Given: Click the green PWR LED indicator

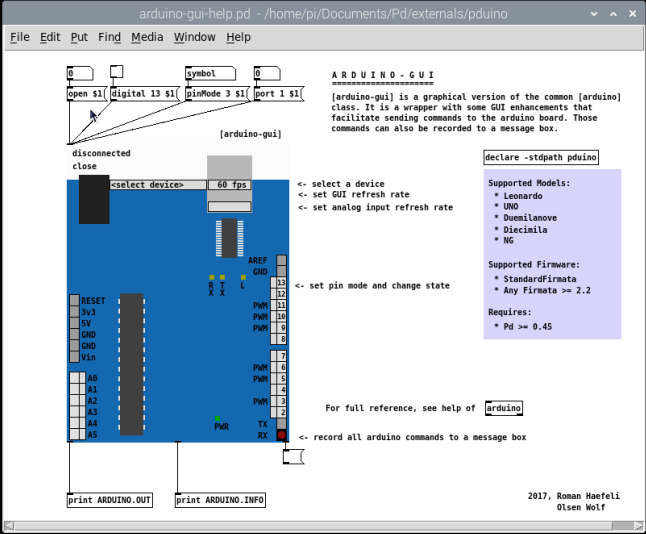Looking at the screenshot, I should 217,417.
